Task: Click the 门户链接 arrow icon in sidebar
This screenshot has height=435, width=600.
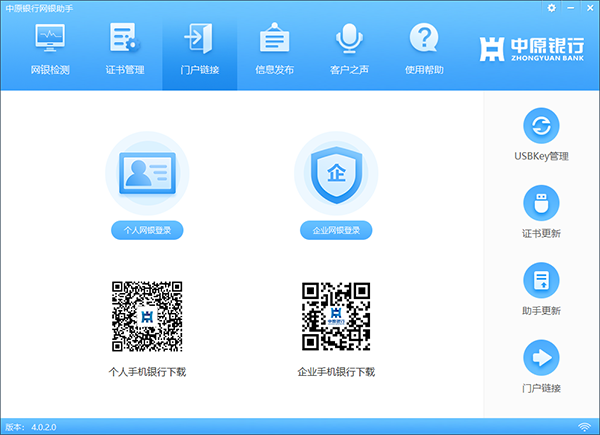Action: 541,358
